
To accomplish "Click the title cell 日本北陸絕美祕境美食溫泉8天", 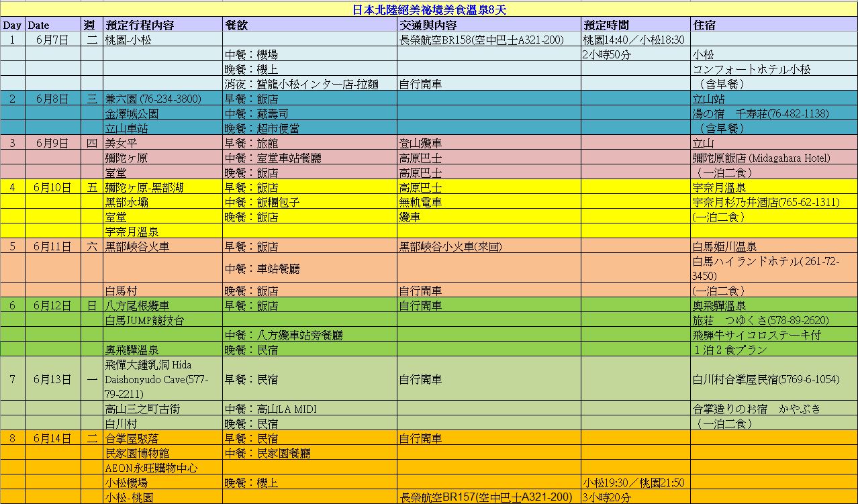I will pos(429,10).
